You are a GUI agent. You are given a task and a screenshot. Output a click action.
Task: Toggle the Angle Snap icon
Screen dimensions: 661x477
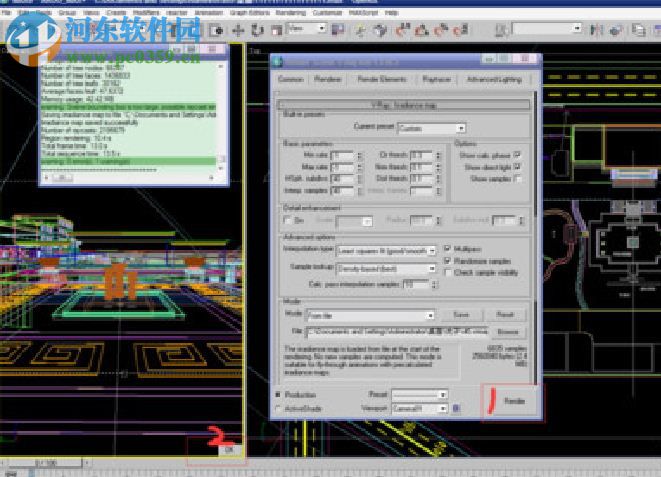coord(422,30)
